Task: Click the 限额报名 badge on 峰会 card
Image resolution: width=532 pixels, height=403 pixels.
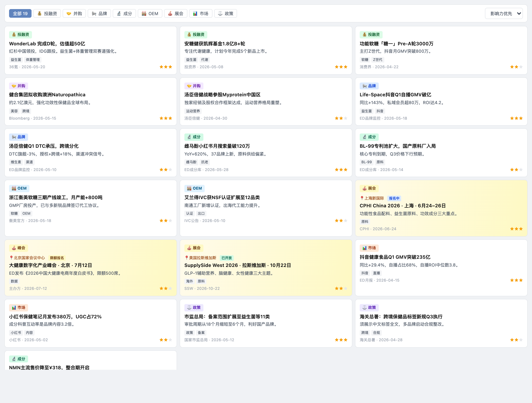Action: [x=57, y=258]
